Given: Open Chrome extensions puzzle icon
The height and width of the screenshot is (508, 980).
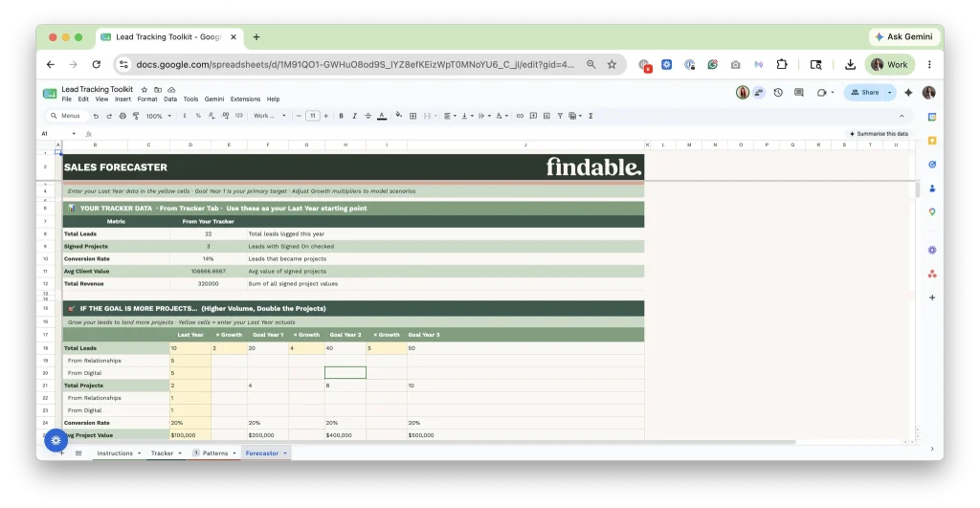Looking at the screenshot, I should [x=782, y=64].
